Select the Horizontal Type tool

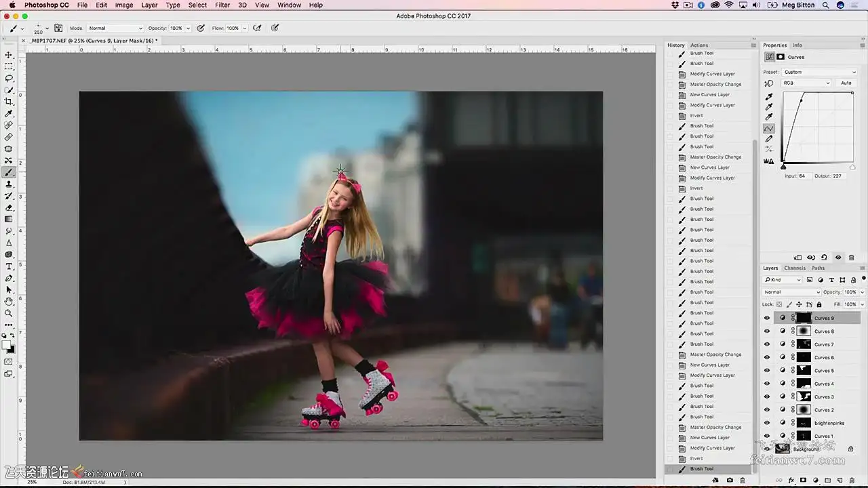[x=9, y=266]
